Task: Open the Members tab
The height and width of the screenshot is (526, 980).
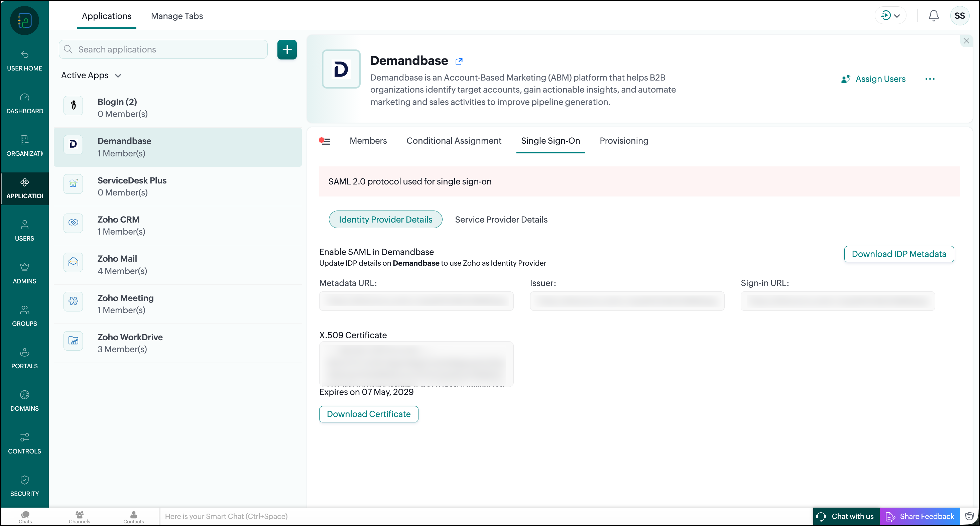Action: tap(368, 141)
